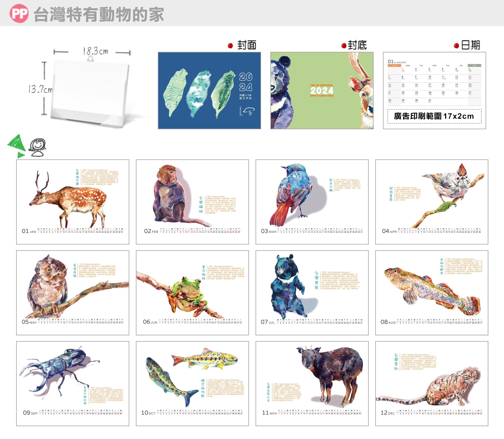Select the 05 MAY owl page
This screenshot has width=504, height=439.
(72, 293)
